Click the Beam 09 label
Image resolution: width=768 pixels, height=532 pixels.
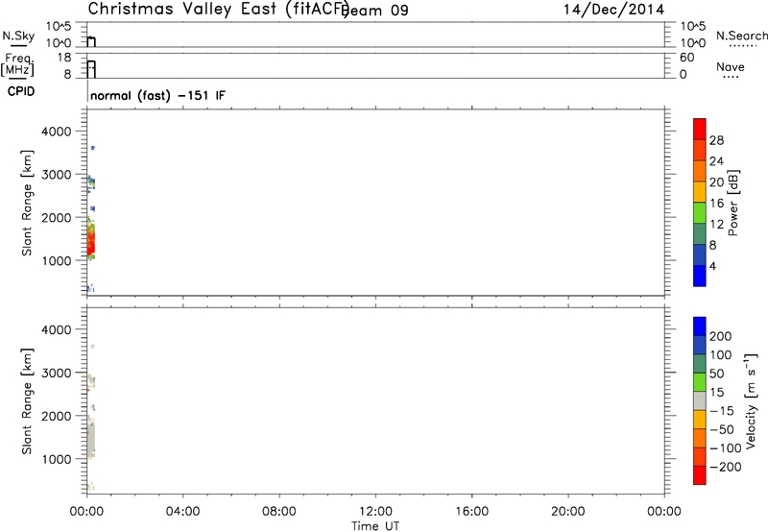(375, 11)
